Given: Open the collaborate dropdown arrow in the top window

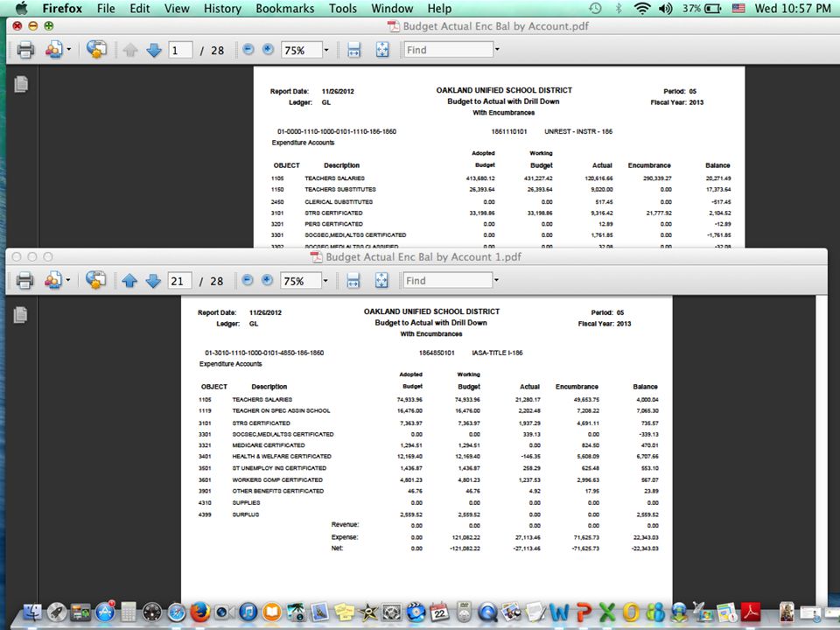Looking at the screenshot, I should [x=68, y=50].
